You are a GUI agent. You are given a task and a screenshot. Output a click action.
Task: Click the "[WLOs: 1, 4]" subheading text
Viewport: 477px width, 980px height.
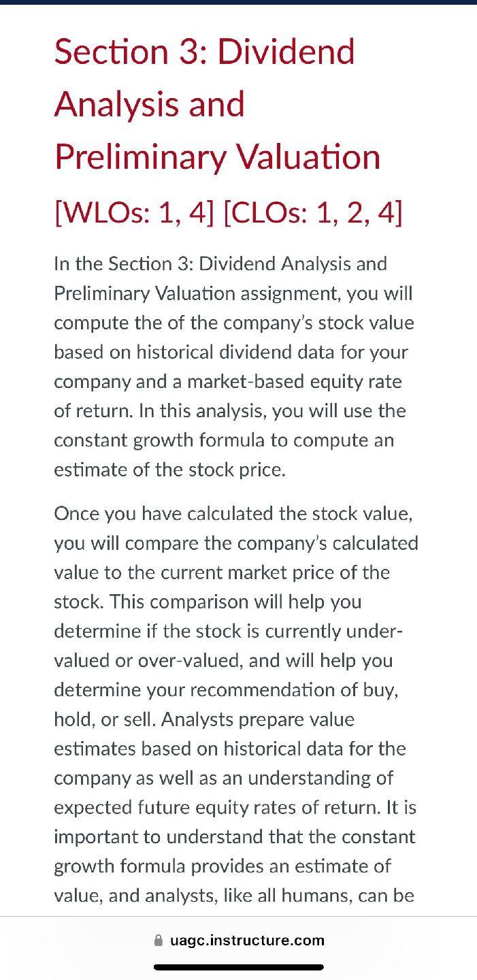click(133, 213)
